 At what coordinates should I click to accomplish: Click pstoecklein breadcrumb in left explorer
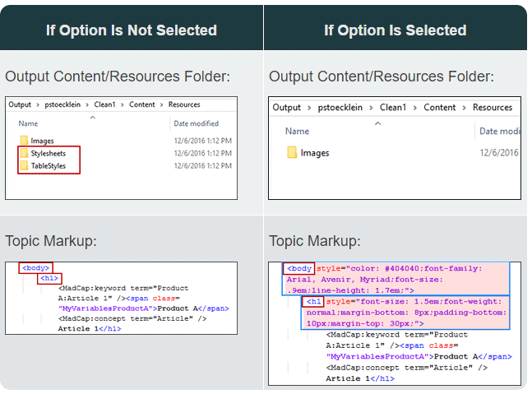(62, 104)
